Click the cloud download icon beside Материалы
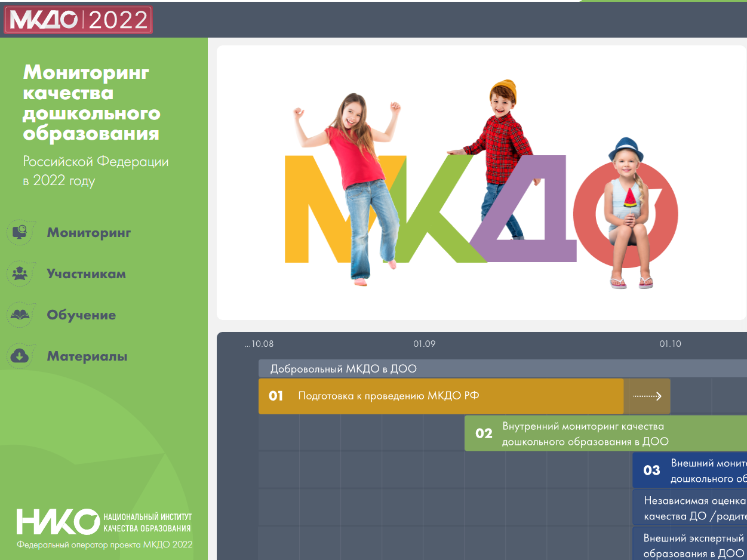 [x=20, y=356]
